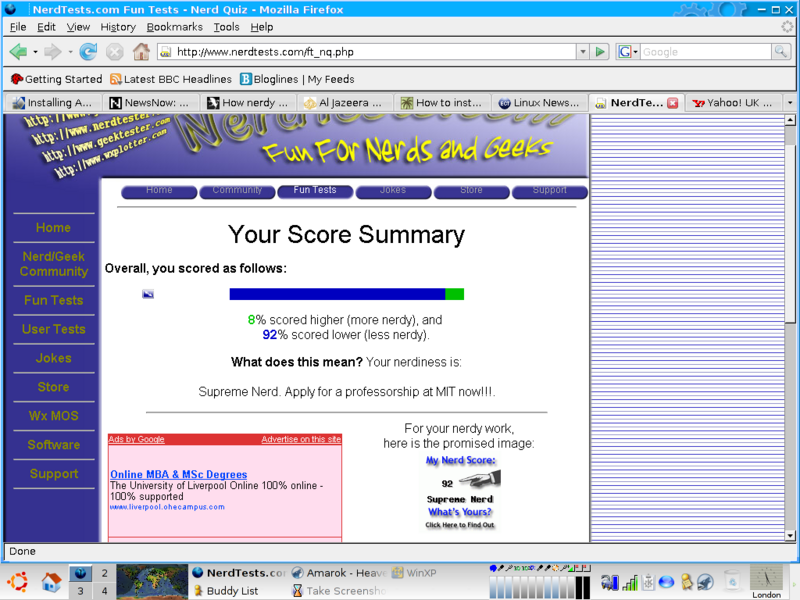Switch to the Al Jazeera tab
The height and width of the screenshot is (600, 800).
coord(345,103)
